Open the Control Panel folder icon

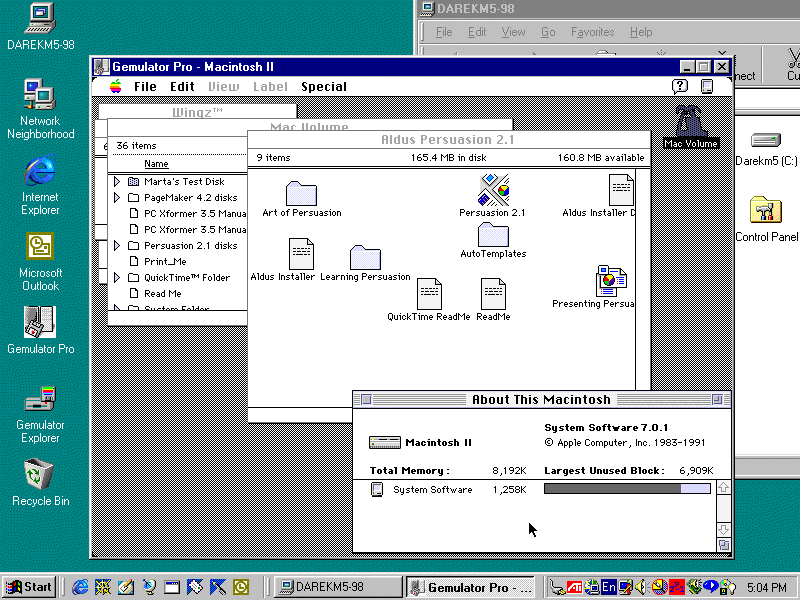766,210
